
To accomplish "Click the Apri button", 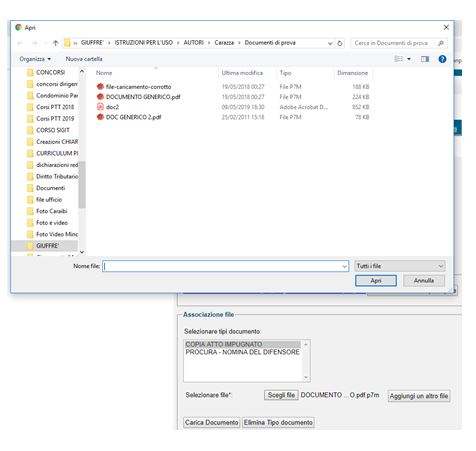I will coord(376,281).
